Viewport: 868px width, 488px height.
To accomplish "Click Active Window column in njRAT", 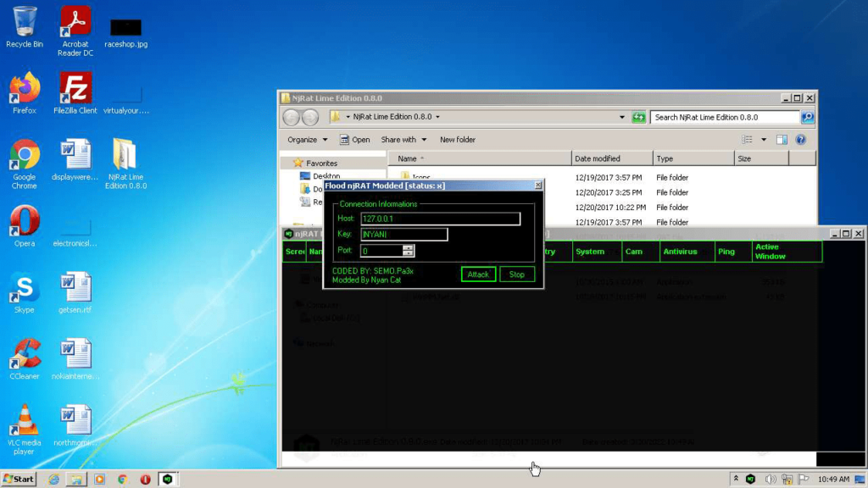I will [787, 252].
